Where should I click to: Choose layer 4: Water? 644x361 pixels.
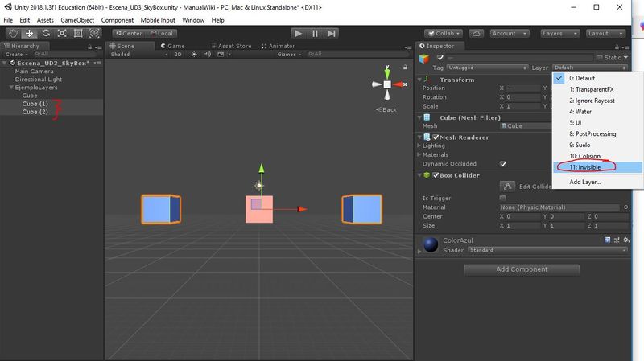coord(597,112)
